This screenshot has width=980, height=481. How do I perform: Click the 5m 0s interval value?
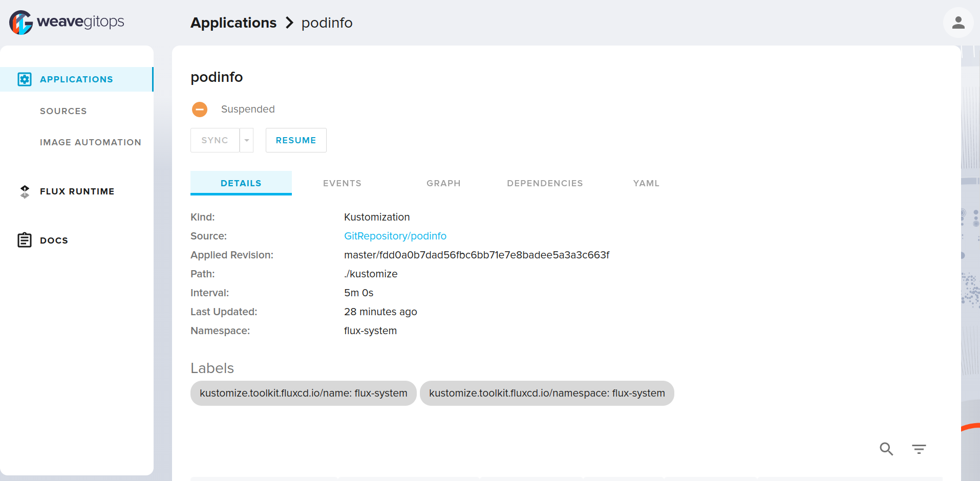pyautogui.click(x=359, y=293)
